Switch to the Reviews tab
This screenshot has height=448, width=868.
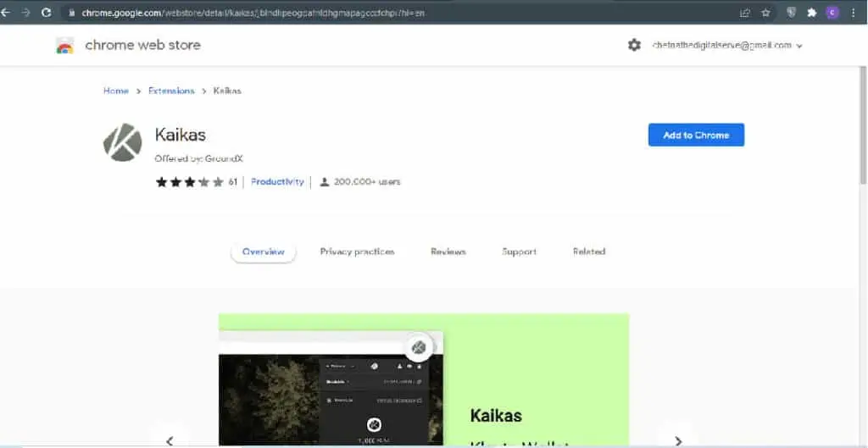tap(448, 252)
